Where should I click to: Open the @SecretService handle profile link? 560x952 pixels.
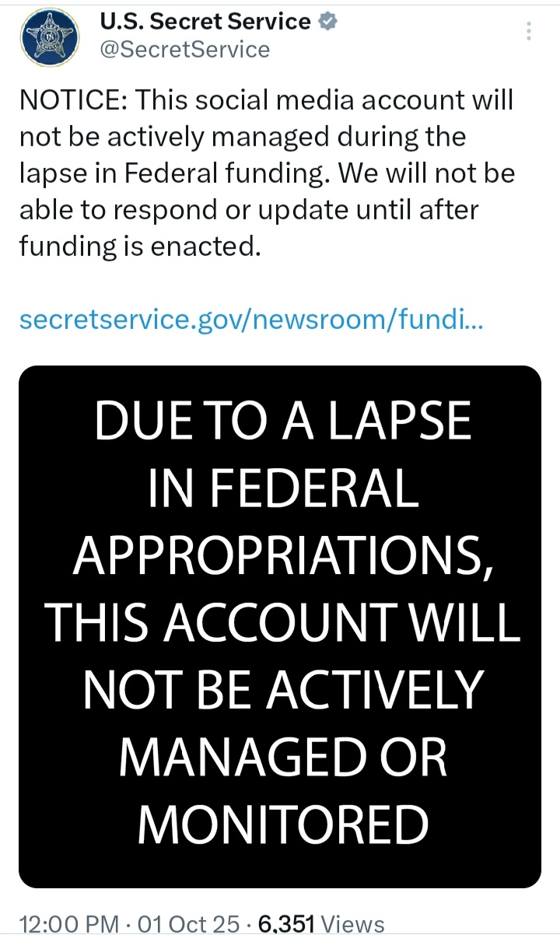click(185, 50)
